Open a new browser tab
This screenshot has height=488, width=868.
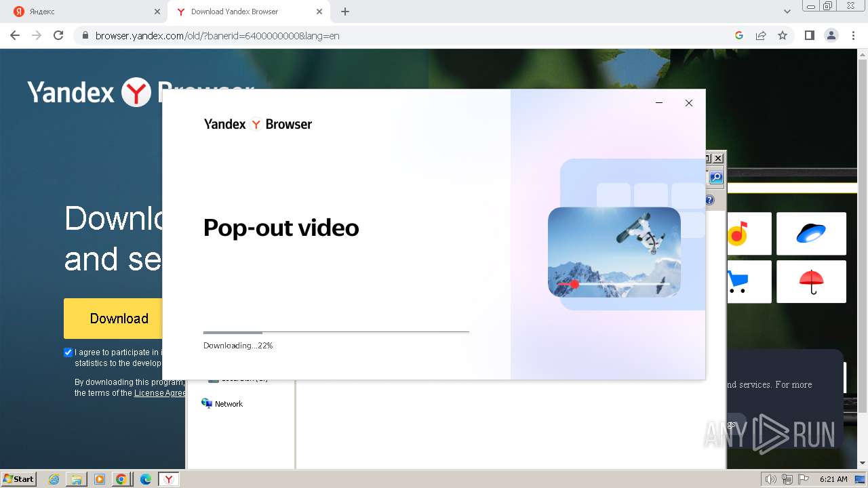point(345,12)
